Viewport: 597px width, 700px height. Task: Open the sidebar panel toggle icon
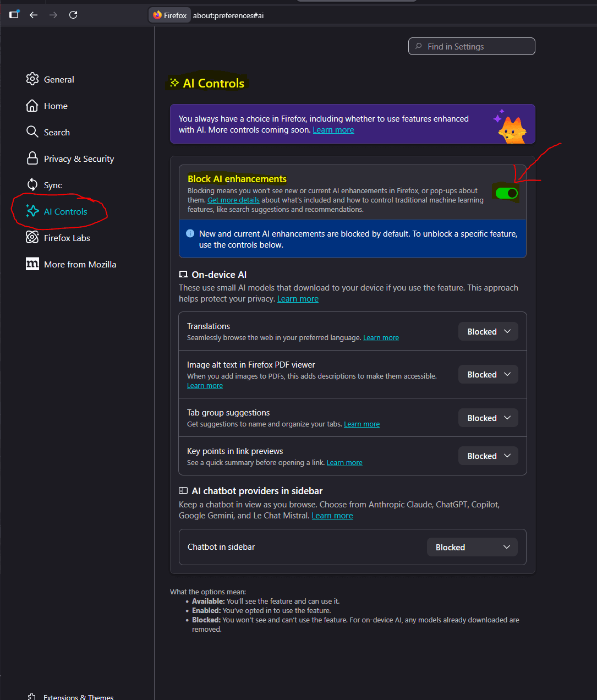click(14, 14)
